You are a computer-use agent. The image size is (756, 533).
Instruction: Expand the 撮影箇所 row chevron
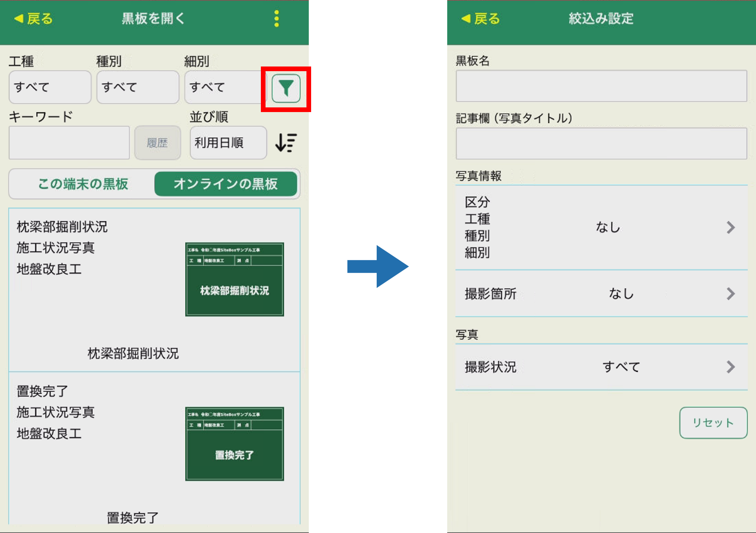point(730,294)
